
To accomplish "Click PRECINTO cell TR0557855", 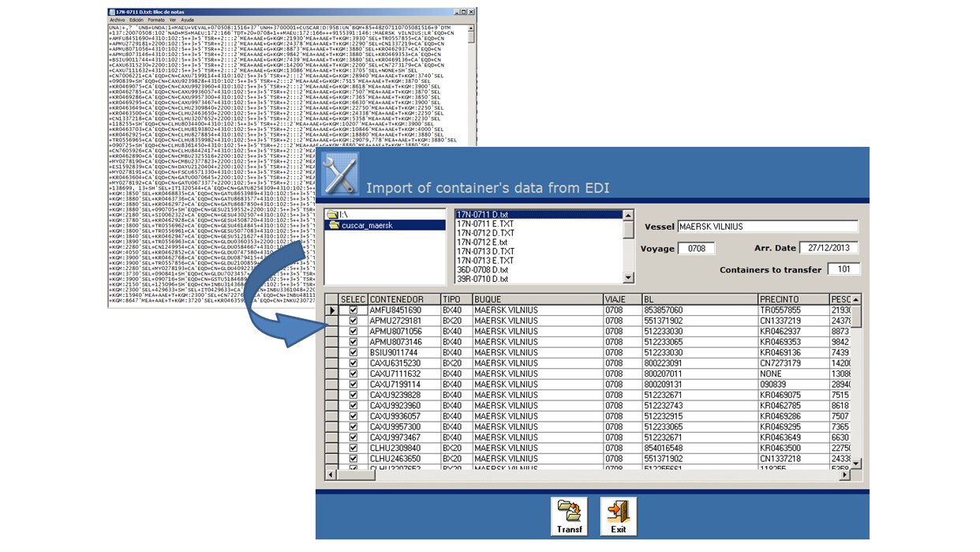I will click(x=793, y=310).
